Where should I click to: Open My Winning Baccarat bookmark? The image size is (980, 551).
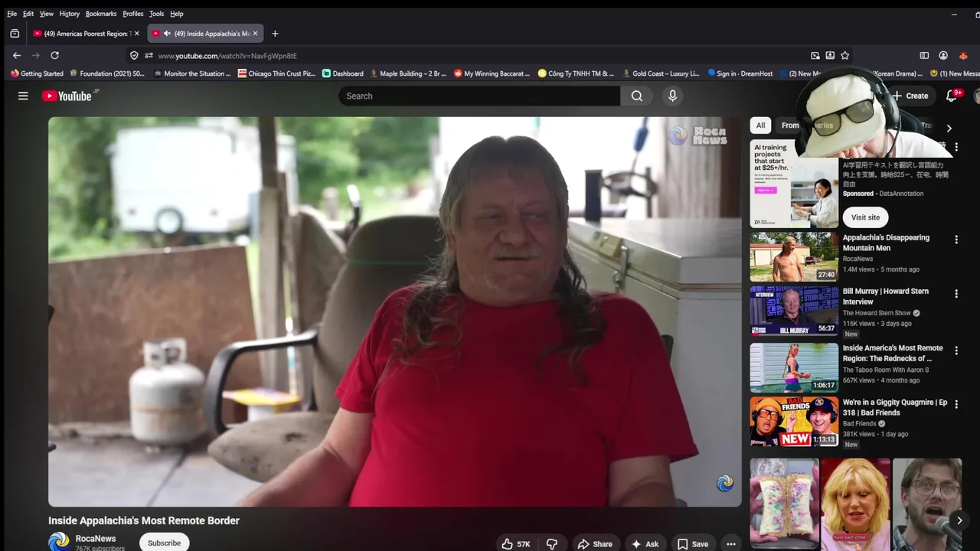(492, 73)
